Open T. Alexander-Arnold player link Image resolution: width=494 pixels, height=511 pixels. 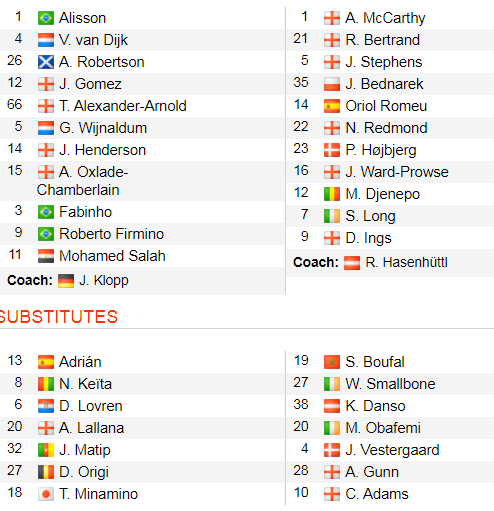tap(123, 106)
